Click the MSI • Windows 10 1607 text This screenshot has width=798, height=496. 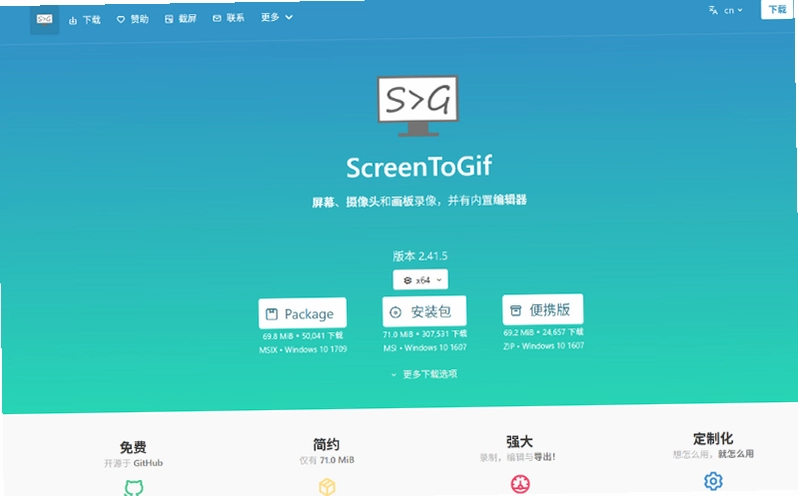(424, 347)
